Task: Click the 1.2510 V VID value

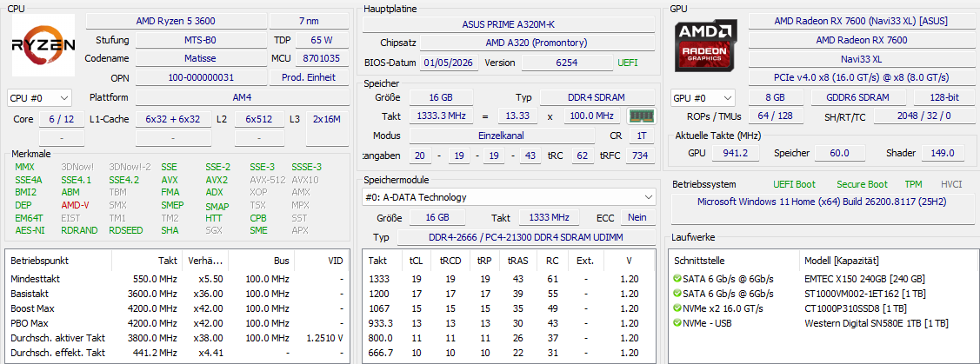Action: (x=325, y=338)
